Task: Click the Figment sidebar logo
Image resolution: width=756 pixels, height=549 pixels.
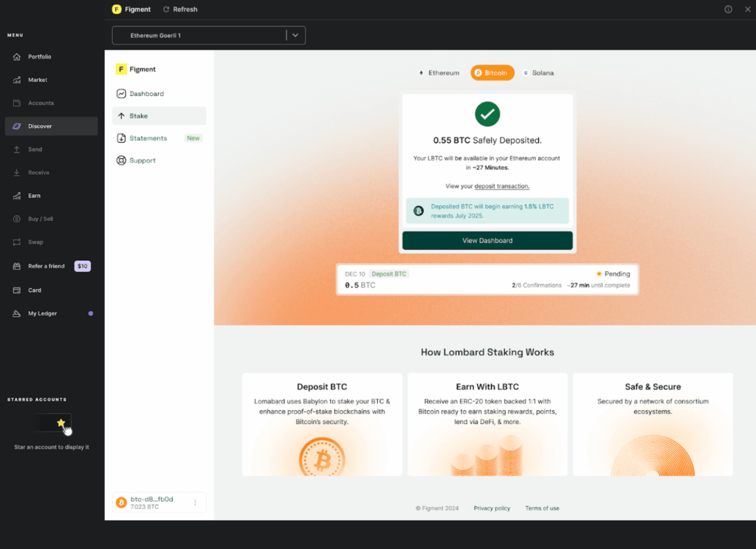Action: coord(121,69)
